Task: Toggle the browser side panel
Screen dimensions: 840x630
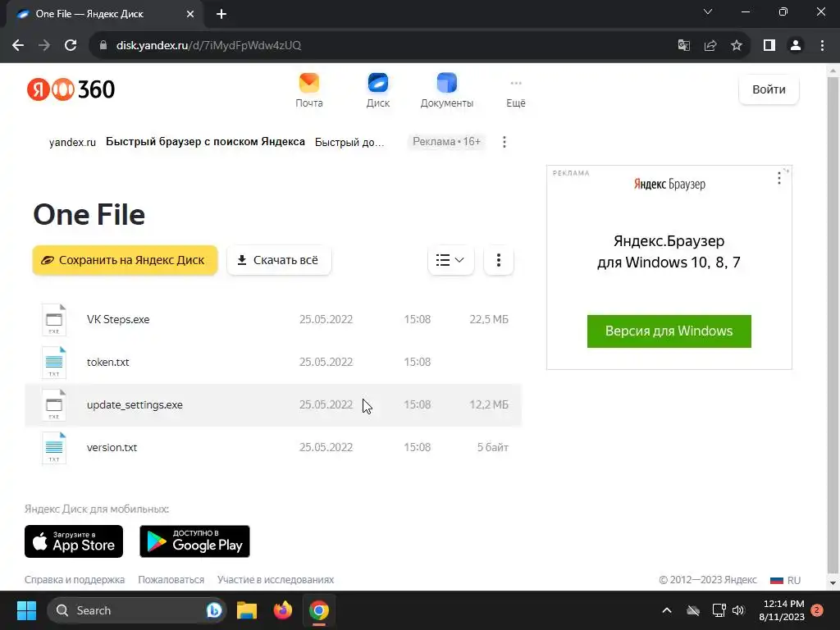Action: (x=769, y=46)
